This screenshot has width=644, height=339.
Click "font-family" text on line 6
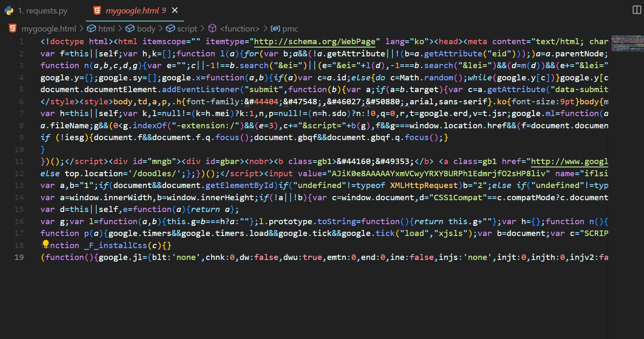pyautogui.click(x=213, y=102)
